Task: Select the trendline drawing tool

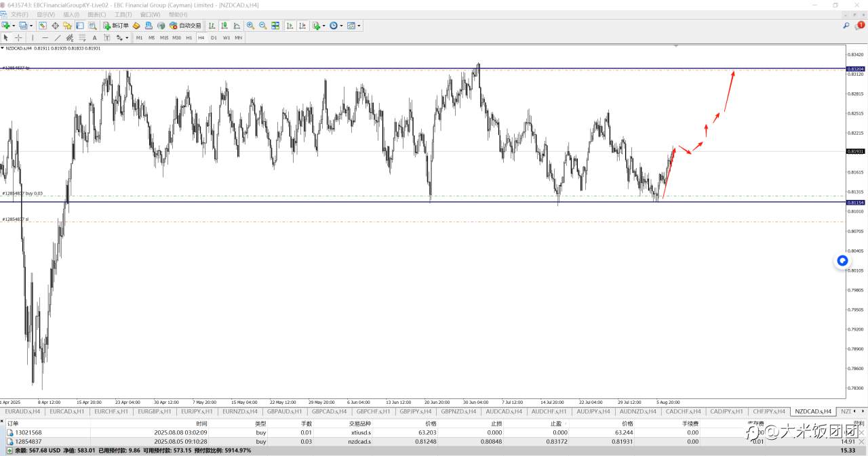Action: point(58,38)
